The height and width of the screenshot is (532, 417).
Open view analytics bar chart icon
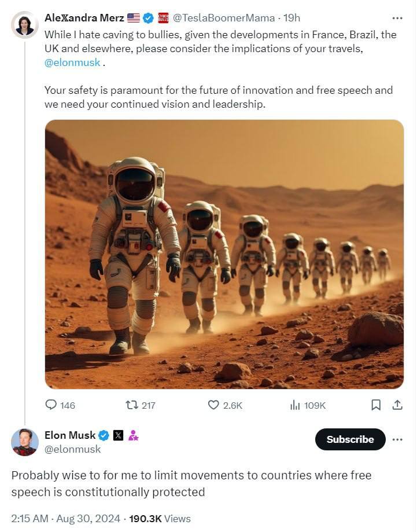295,405
